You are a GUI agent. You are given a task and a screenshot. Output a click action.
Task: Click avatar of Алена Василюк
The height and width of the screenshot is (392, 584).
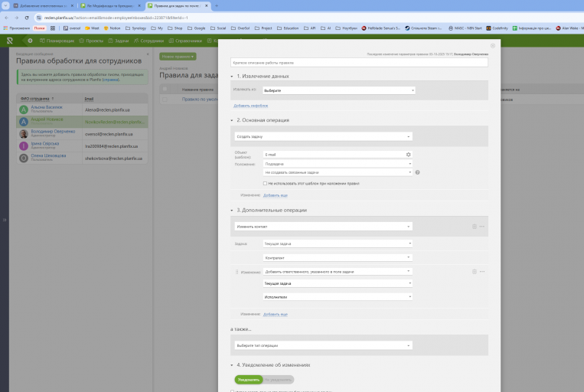[24, 109]
